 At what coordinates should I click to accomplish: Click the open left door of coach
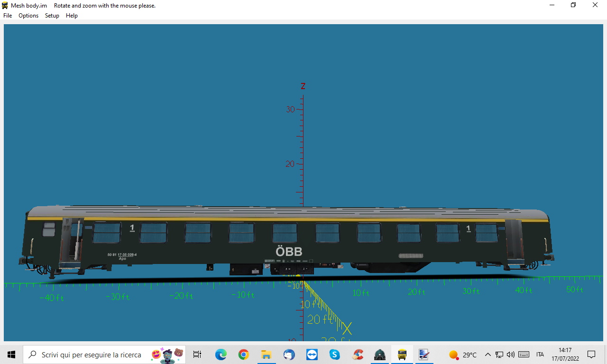click(x=71, y=242)
